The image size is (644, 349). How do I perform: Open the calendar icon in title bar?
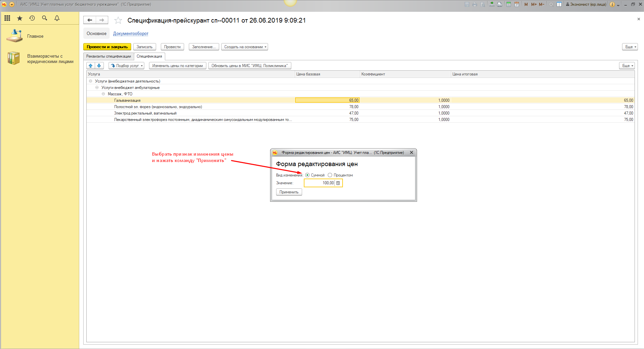[x=517, y=4]
